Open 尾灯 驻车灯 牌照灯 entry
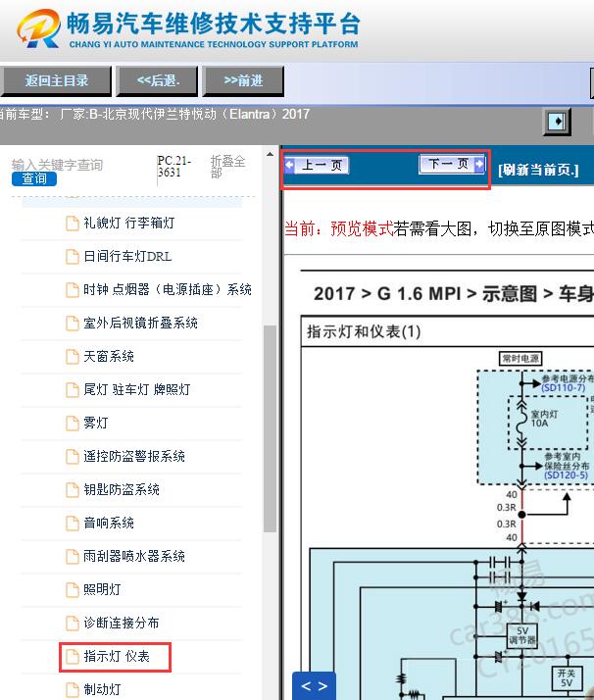 point(136,390)
